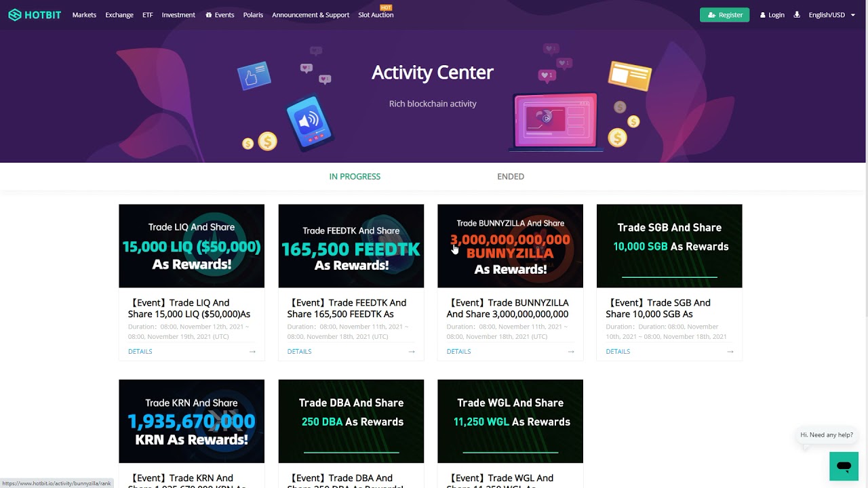Image resolution: width=868 pixels, height=488 pixels.
Task: Open the Trade KRN rewards banner
Action: [191, 422]
